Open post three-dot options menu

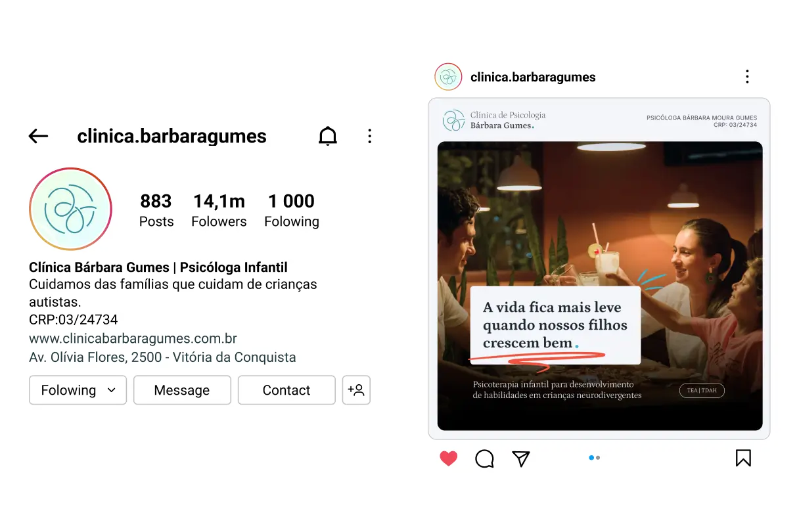coord(747,77)
